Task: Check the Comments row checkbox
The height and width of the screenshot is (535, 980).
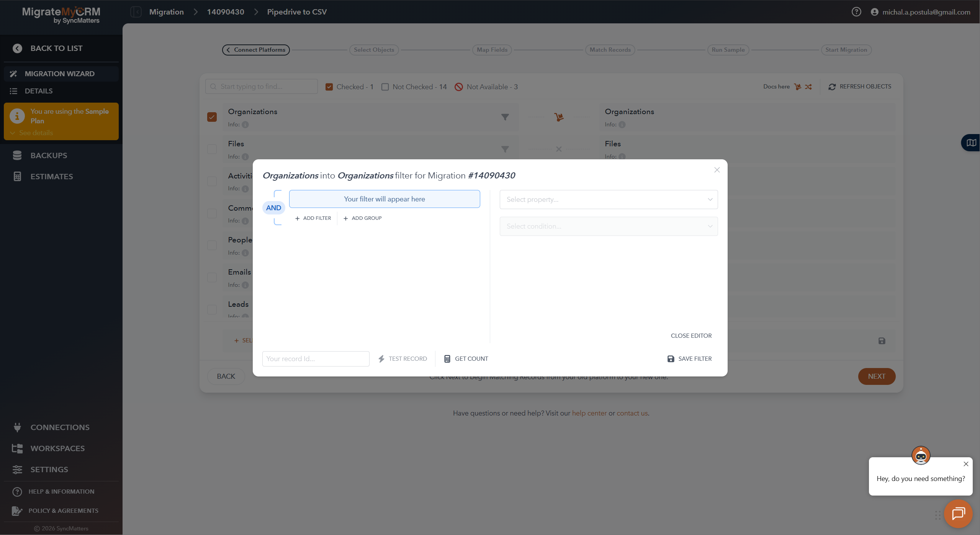Action: coord(212,213)
